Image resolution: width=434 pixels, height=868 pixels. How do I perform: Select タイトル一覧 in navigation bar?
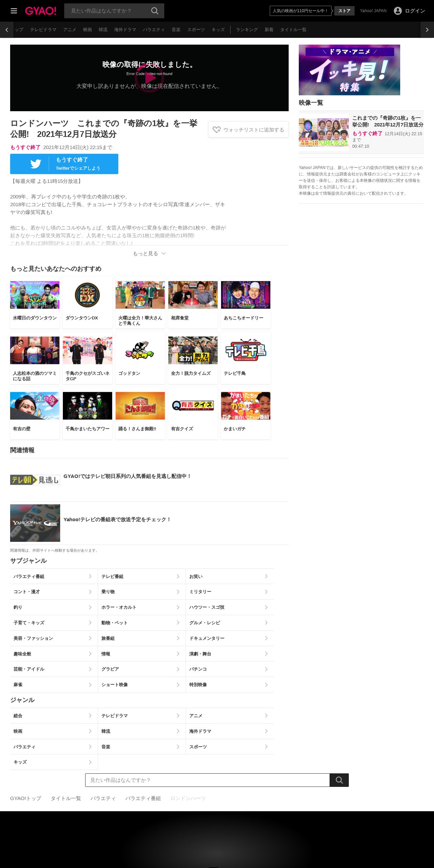pyautogui.click(x=293, y=30)
